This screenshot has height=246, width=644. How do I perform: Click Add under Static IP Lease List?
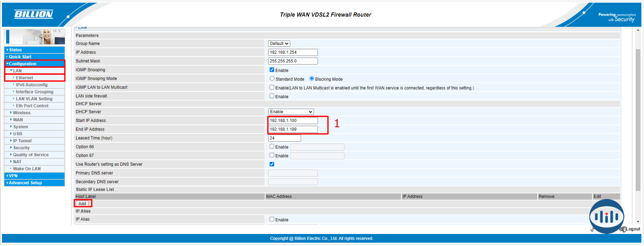click(83, 204)
